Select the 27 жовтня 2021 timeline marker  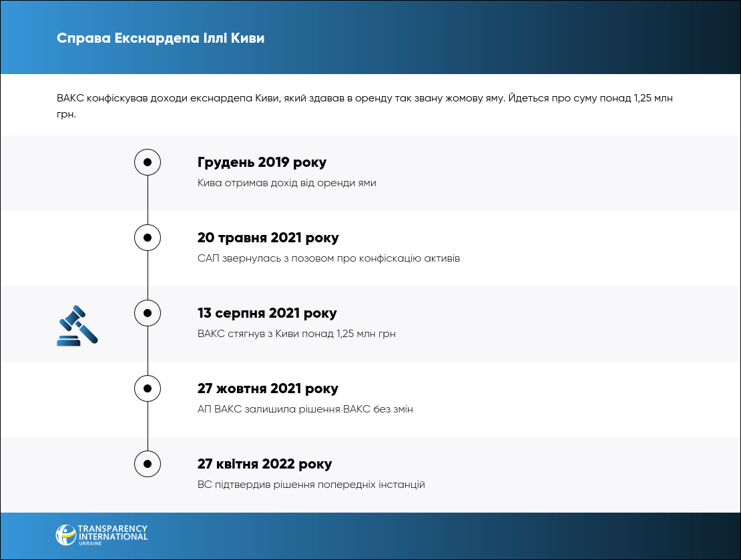coord(148,388)
